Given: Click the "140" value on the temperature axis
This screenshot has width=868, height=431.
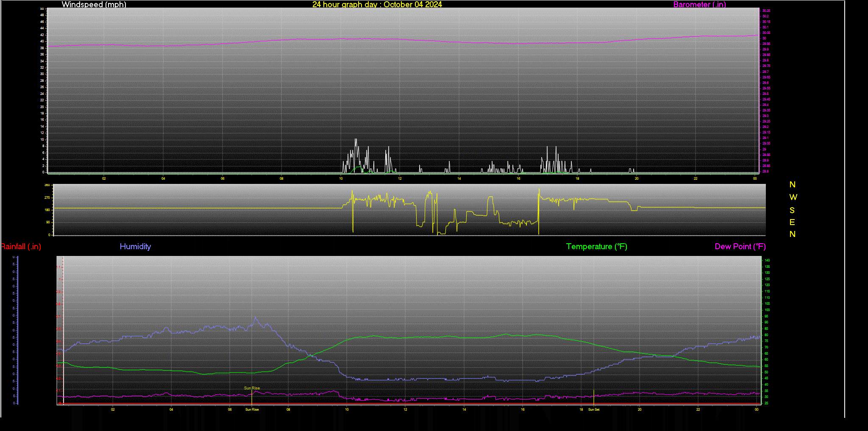Looking at the screenshot, I should tap(767, 260).
